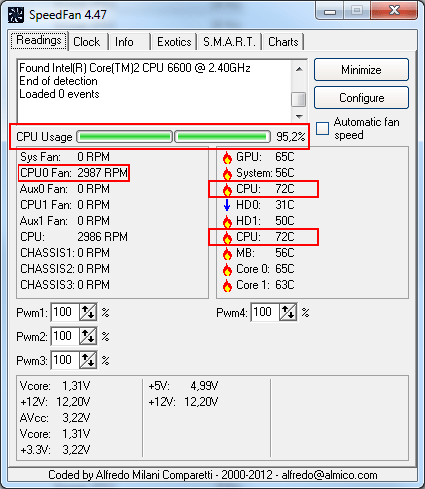The height and width of the screenshot is (489, 425).
Task: Click the Pwm4 spinner arrows
Action: tap(288, 312)
